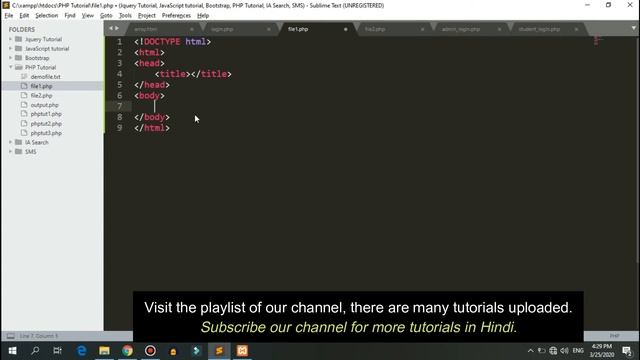Click the Line 7, Column 1 status text
The height and width of the screenshot is (360, 640).
[x=39, y=336]
